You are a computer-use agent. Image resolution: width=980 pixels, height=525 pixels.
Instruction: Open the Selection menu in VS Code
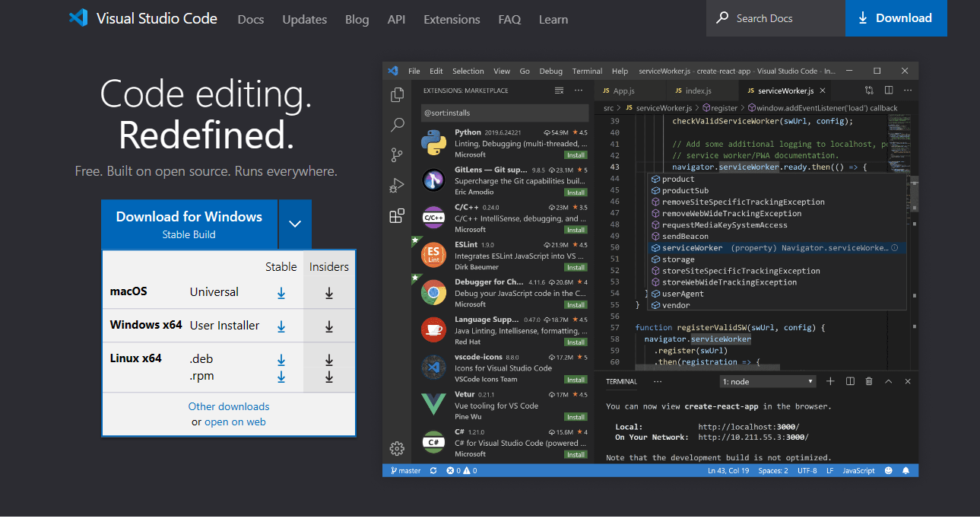point(468,71)
